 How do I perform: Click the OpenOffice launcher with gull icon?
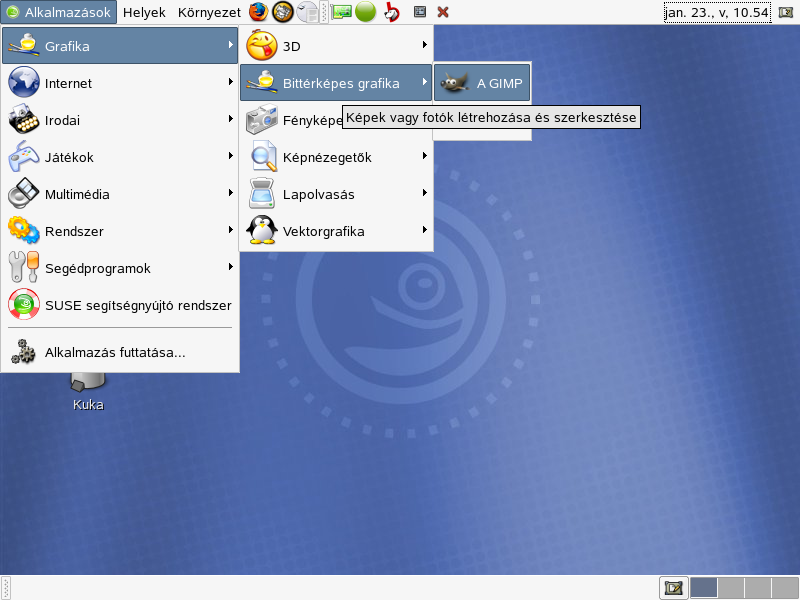pos(307,12)
